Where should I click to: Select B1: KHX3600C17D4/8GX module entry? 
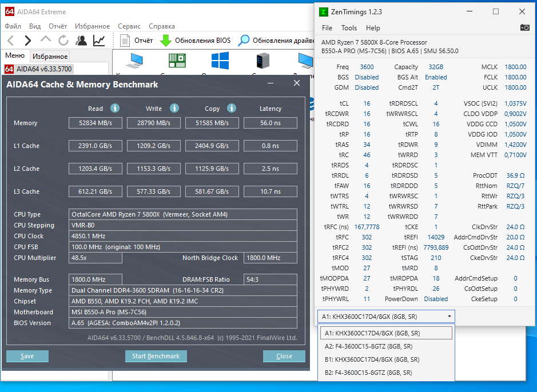click(x=386, y=359)
